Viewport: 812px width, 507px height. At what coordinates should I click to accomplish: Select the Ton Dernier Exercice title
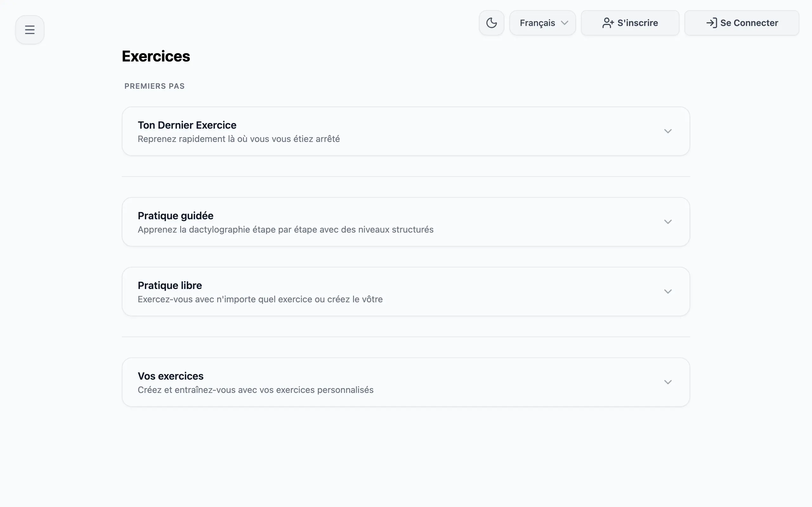click(187, 125)
